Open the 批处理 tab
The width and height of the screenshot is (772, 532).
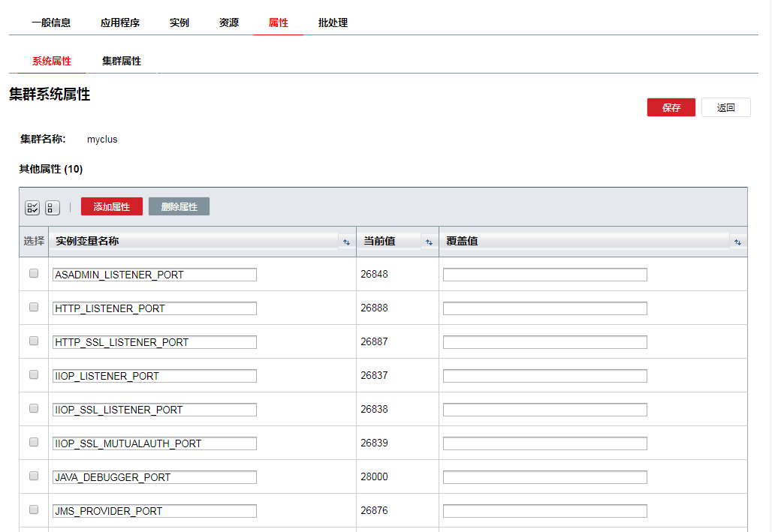tap(333, 23)
